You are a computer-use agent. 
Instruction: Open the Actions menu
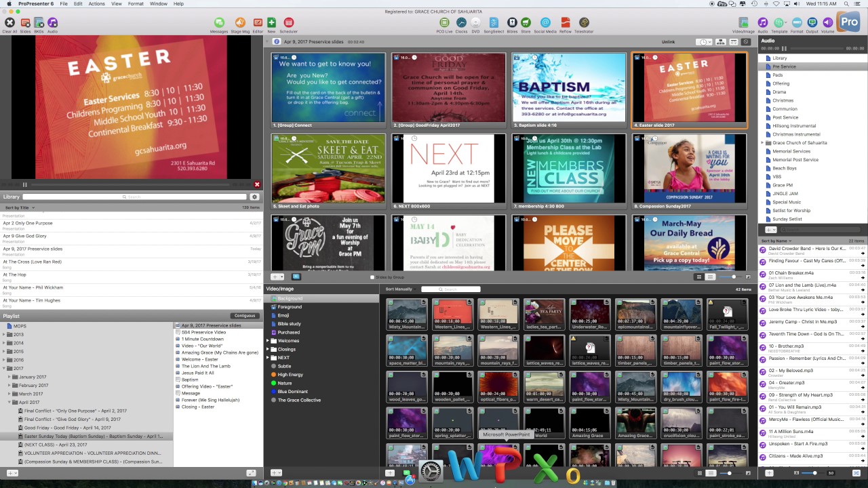96,3
